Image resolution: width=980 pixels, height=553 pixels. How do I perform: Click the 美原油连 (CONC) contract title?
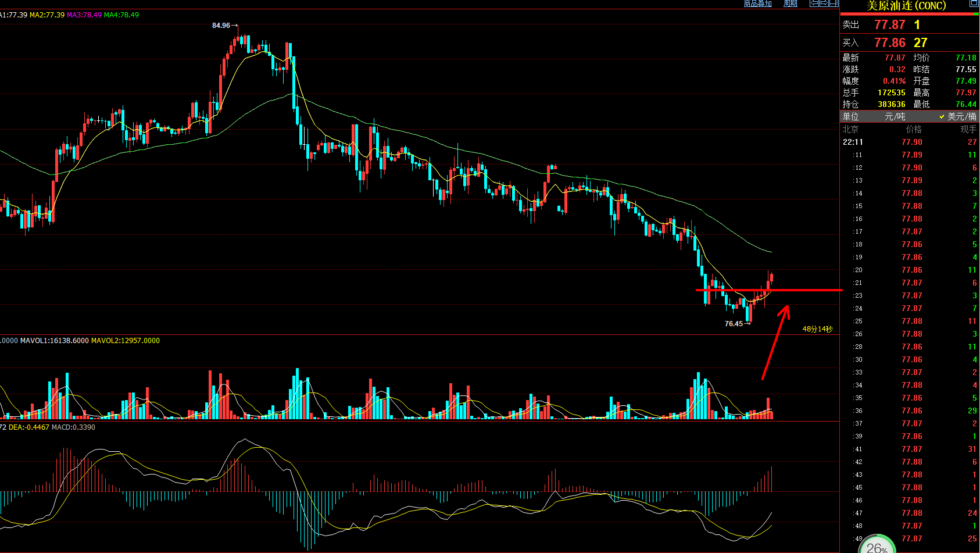pyautogui.click(x=906, y=6)
